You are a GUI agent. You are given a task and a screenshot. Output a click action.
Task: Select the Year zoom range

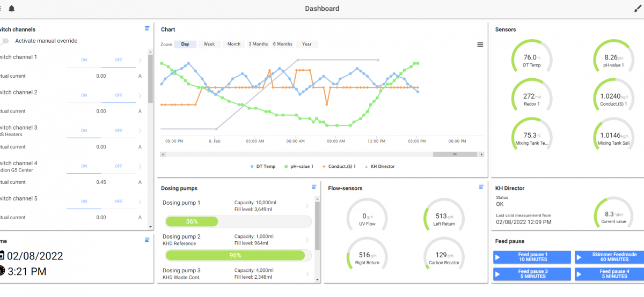point(307,44)
